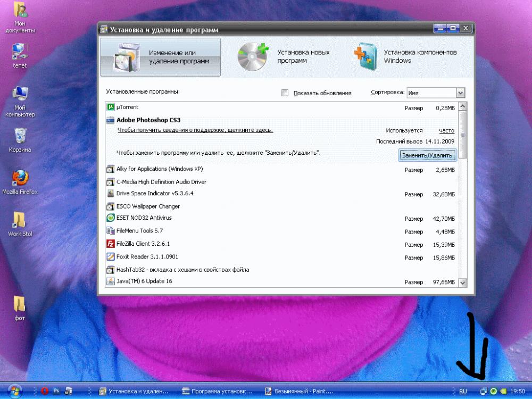
Task: Select Alky for Applications (Windows XP) entry
Action: (x=160, y=169)
